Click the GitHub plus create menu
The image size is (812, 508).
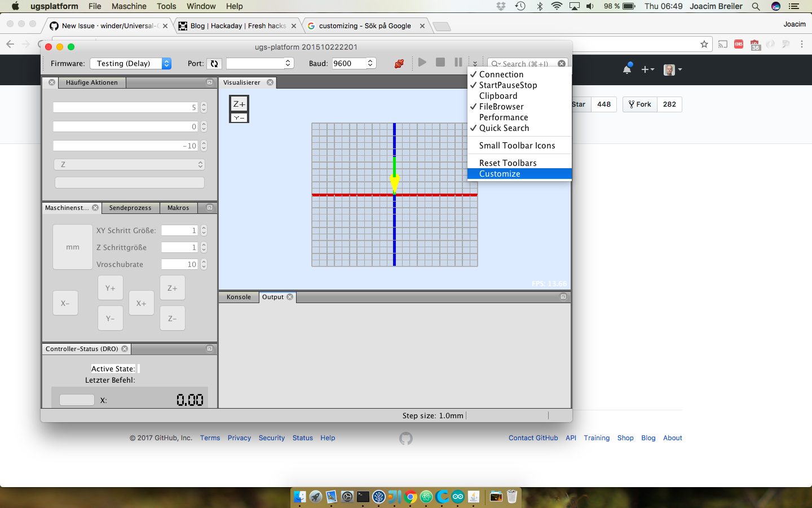pos(648,69)
